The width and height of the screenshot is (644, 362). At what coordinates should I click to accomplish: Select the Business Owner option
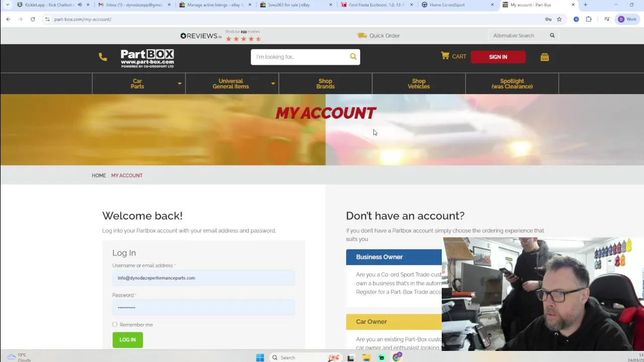(x=394, y=257)
